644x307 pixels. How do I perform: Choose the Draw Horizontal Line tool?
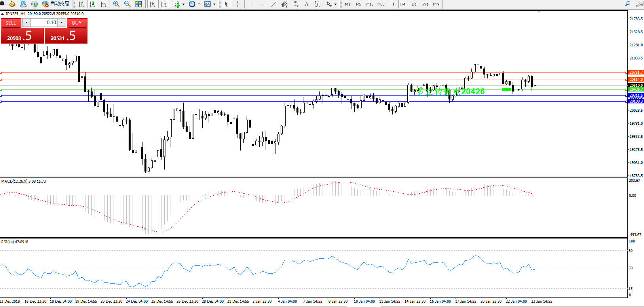click(x=262, y=4)
